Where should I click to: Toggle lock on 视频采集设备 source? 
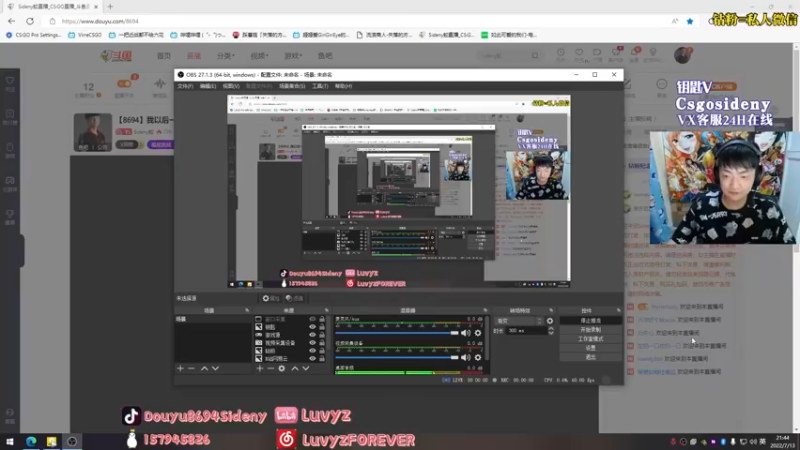pyautogui.click(x=322, y=343)
